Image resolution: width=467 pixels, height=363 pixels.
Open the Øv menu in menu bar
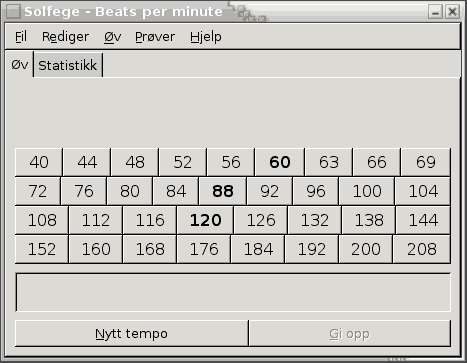tap(112, 37)
